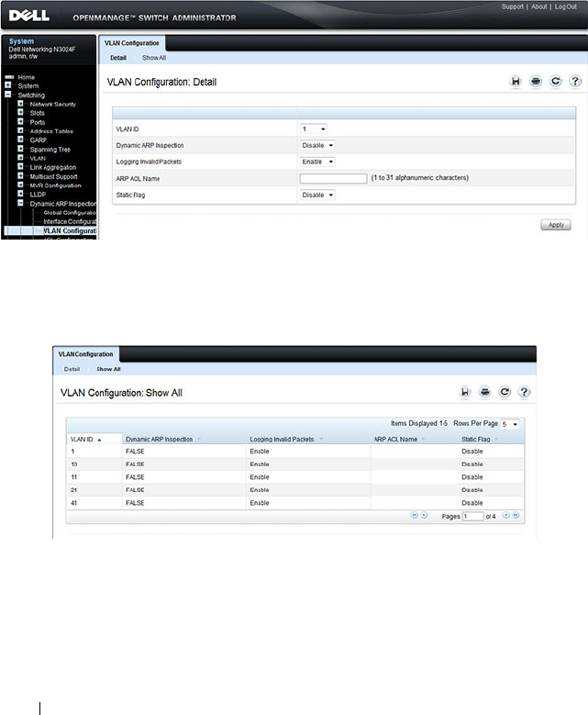
Task: Collapse the Dynamic ARP Inspection node
Action: (20, 203)
